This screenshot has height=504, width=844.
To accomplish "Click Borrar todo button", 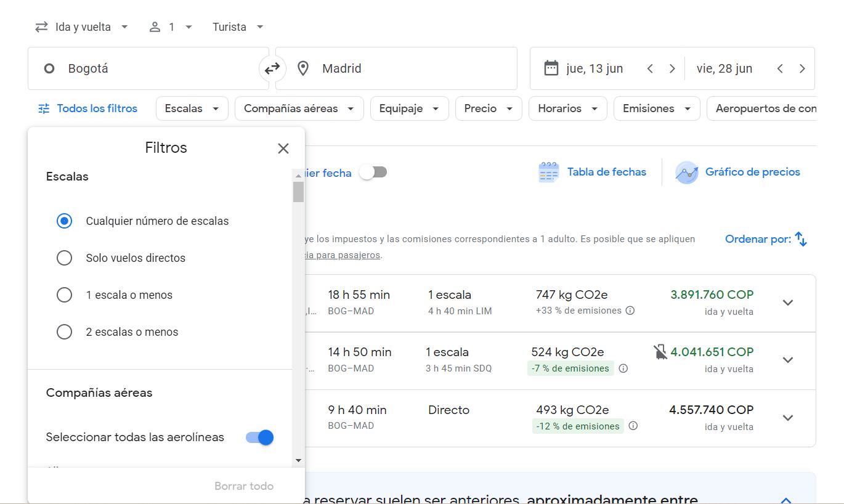I will tap(244, 486).
